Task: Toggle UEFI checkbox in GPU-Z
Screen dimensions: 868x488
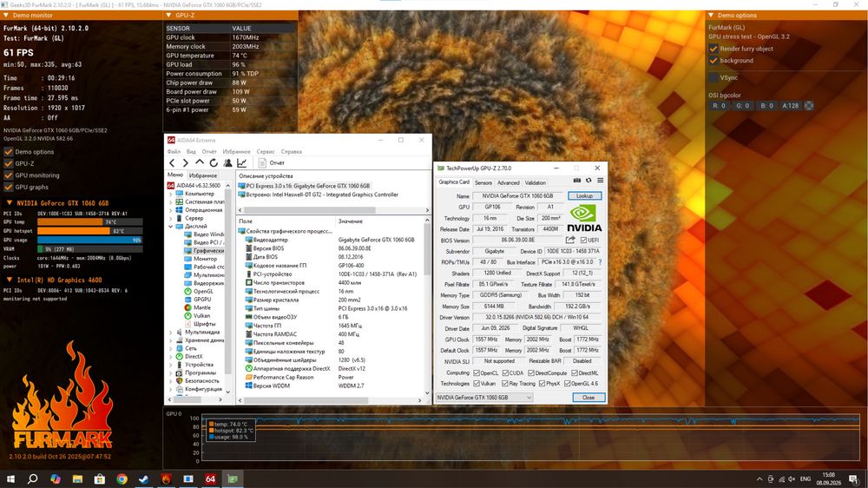Action: coord(583,241)
